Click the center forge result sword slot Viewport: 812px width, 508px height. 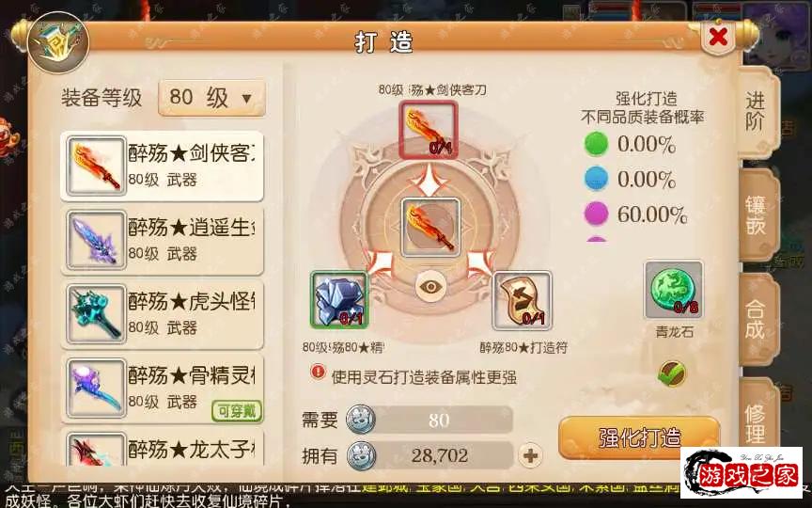(430, 227)
